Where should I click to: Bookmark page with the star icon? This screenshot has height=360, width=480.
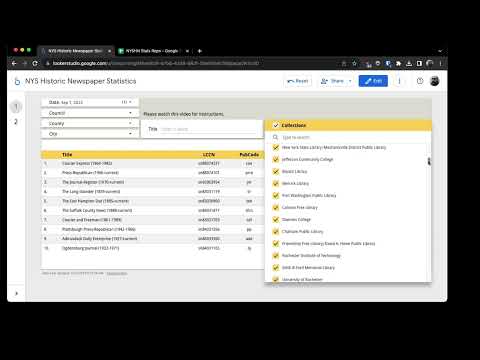click(355, 63)
